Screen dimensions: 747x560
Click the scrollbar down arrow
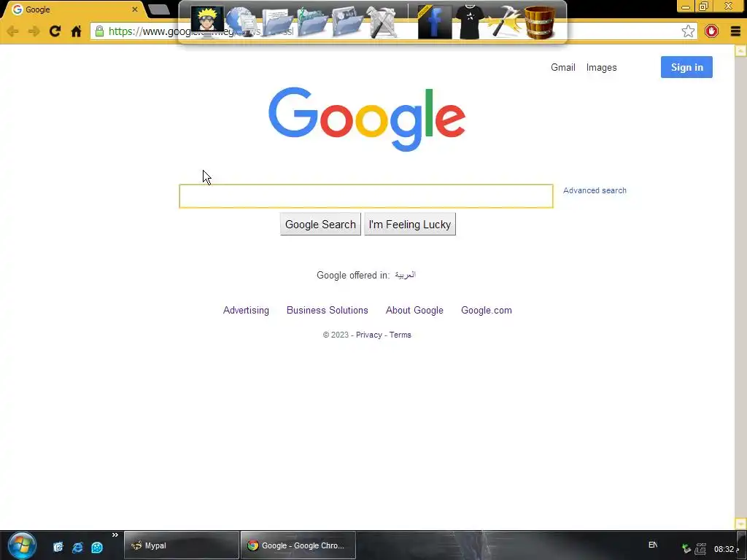tap(740, 524)
